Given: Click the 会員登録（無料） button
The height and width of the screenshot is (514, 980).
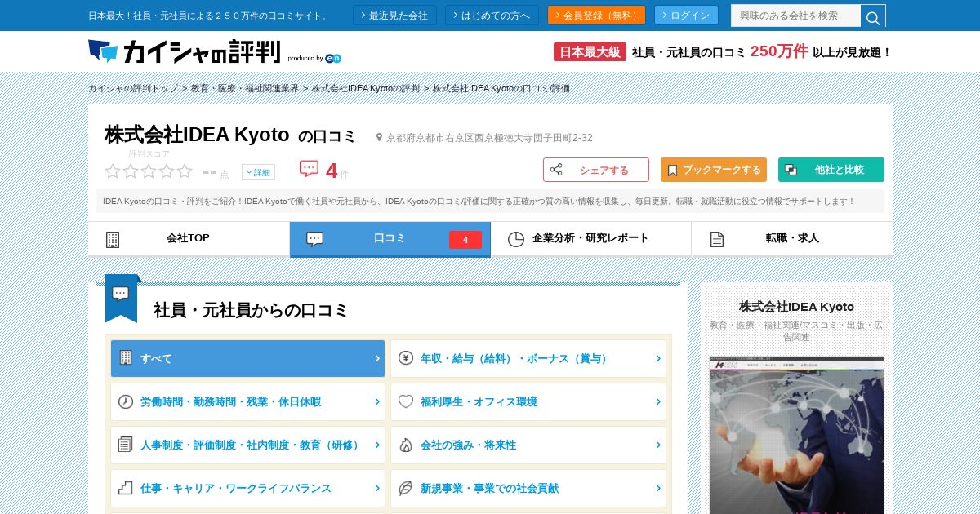Looking at the screenshot, I should [596, 16].
